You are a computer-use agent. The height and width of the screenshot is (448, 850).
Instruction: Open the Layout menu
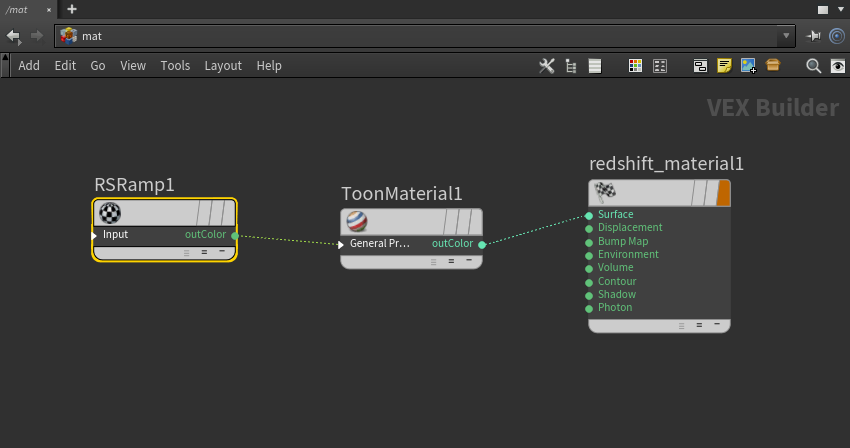pos(223,66)
